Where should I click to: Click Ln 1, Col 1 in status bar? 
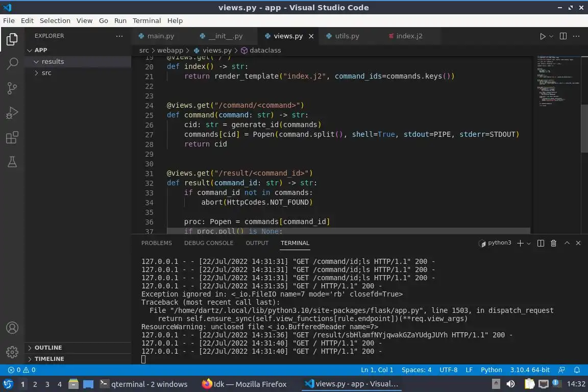pyautogui.click(x=377, y=370)
